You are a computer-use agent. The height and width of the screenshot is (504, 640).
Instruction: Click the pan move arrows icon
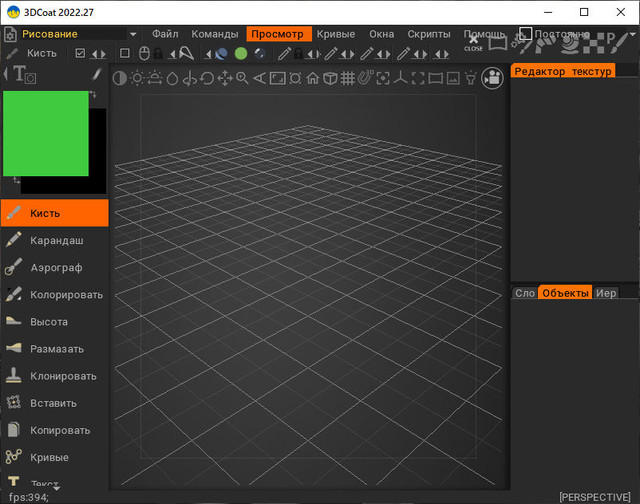click(x=224, y=78)
